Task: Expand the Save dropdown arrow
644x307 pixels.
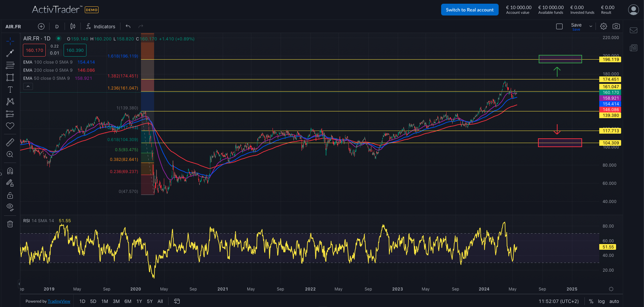Action: [591, 26]
